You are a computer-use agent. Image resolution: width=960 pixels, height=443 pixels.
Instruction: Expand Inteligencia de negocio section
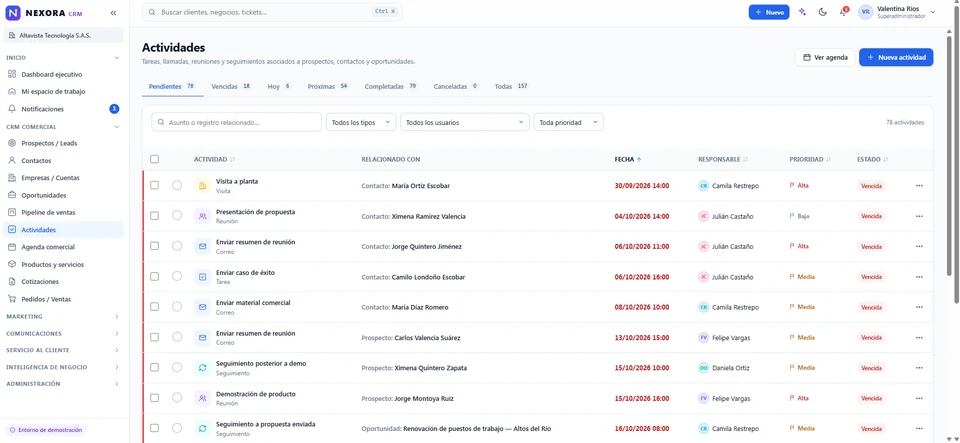62,367
